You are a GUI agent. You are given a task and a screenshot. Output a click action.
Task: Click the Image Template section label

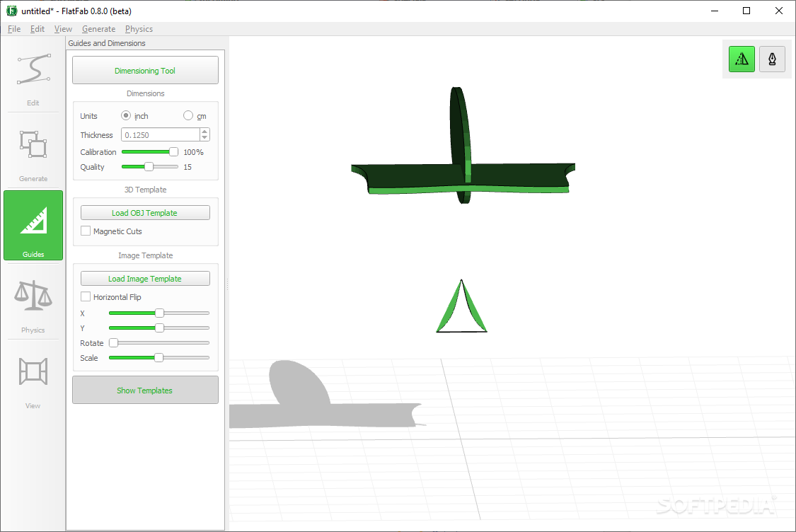coord(146,255)
